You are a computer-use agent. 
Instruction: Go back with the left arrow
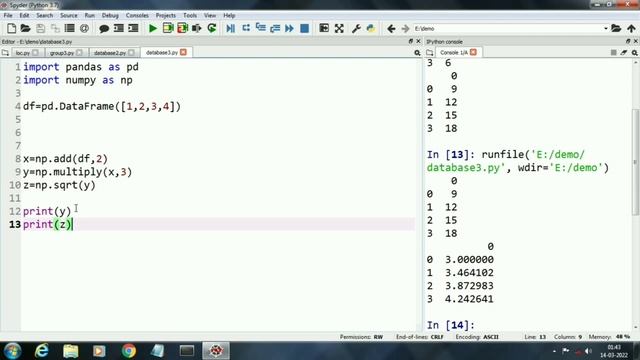point(391,29)
